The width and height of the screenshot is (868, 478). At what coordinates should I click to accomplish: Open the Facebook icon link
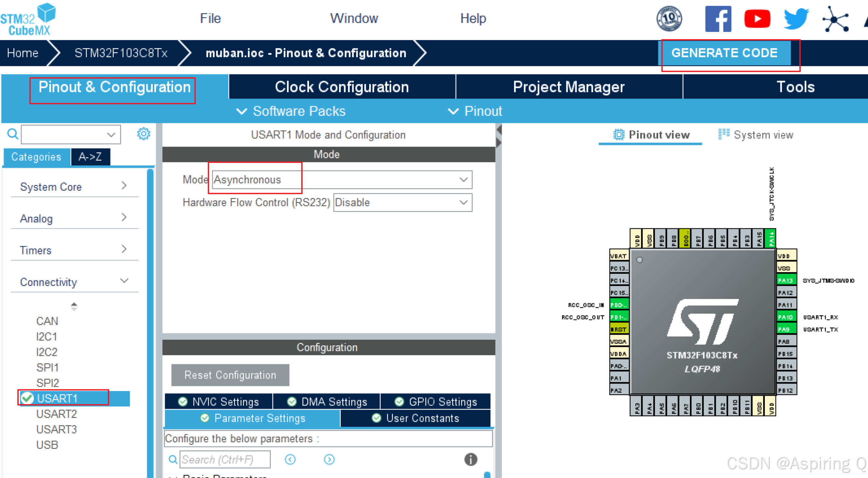pos(718,19)
